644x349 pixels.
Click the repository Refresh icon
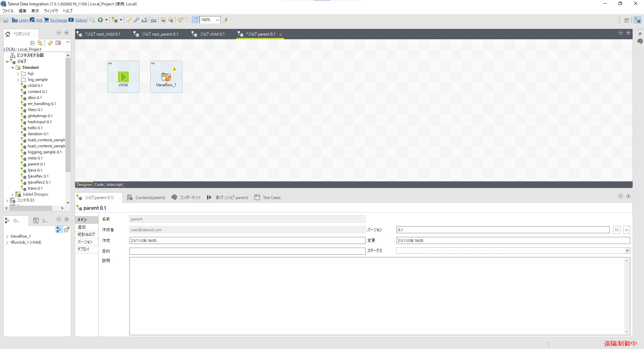[x=50, y=43]
